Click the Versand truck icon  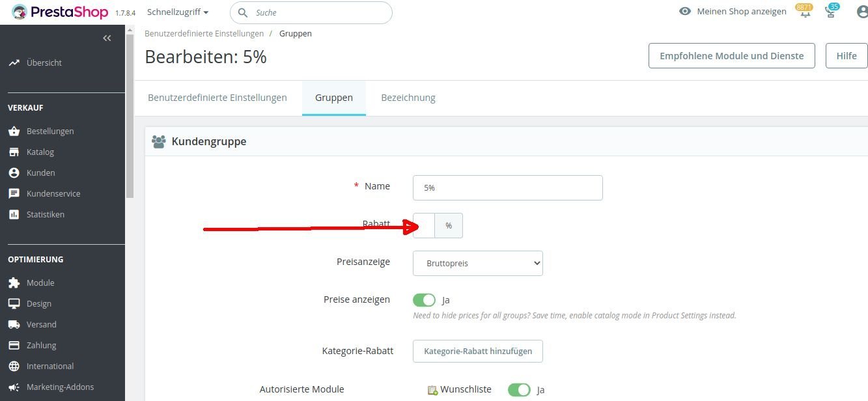(14, 324)
